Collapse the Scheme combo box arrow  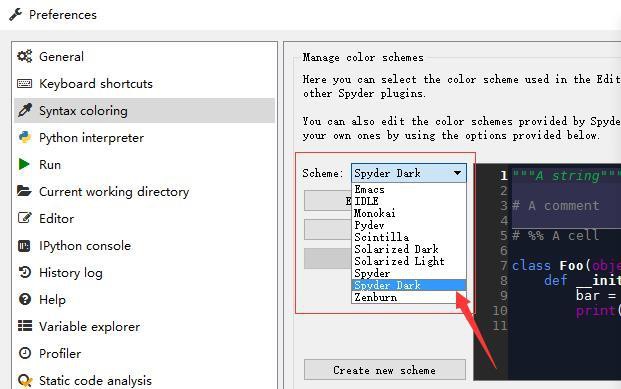(x=457, y=173)
